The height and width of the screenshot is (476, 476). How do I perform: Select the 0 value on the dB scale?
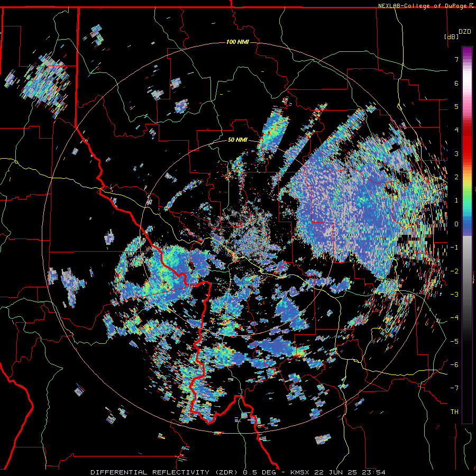coord(456,224)
